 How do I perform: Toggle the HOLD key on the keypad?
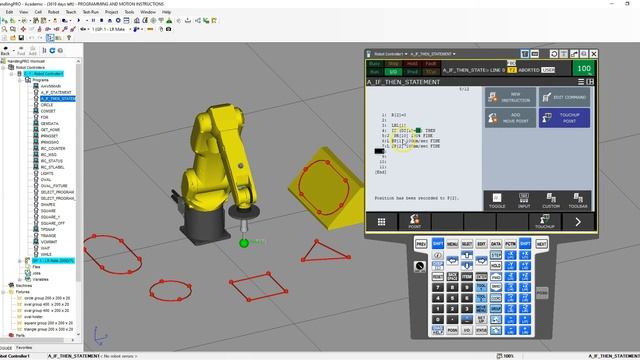496,266
